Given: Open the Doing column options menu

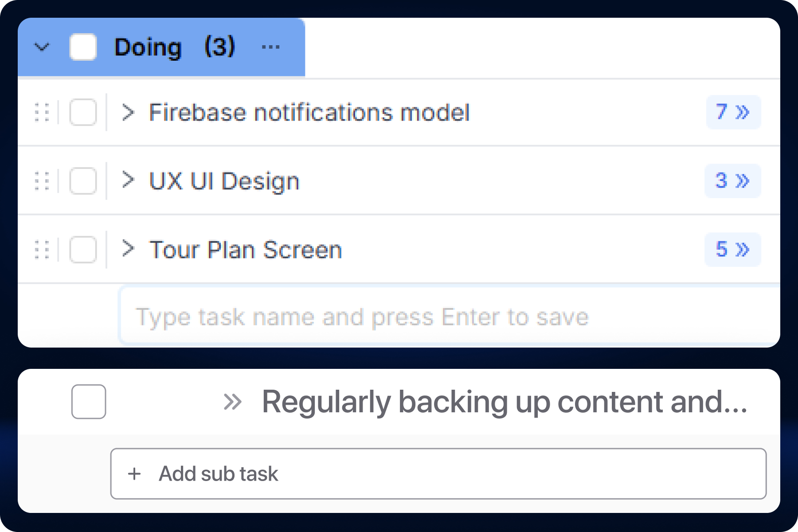Looking at the screenshot, I should tap(270, 47).
